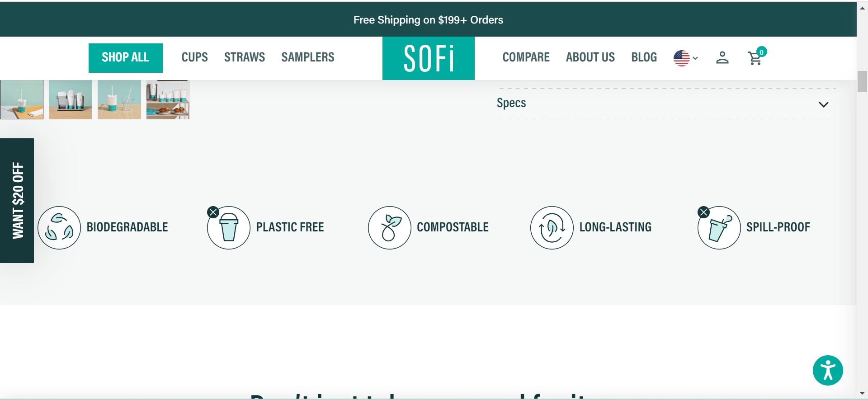Click the Biodegradable recycling leaves icon
This screenshot has height=400, width=868.
pos(59,228)
